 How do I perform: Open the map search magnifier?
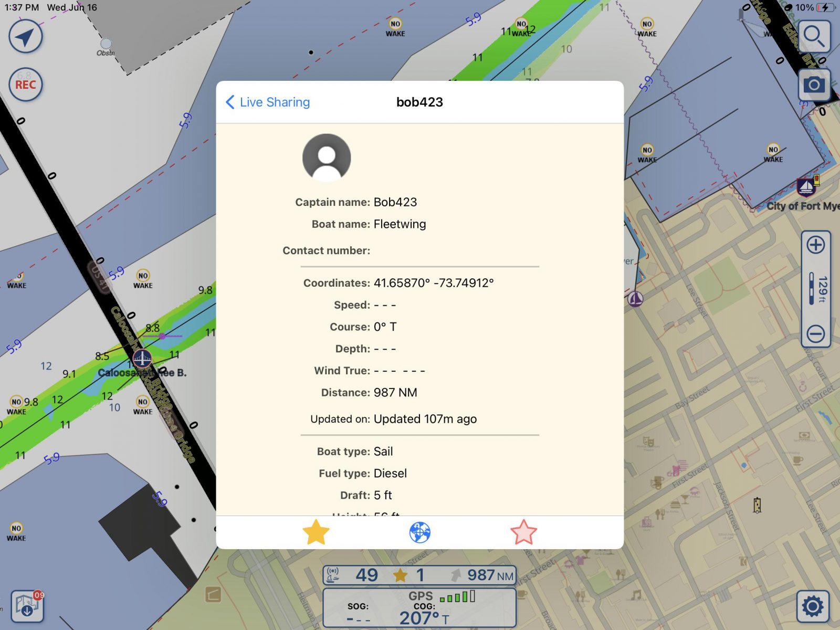point(814,37)
